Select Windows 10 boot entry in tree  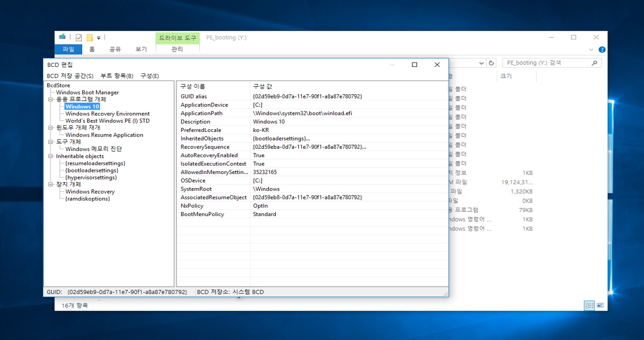pos(82,107)
